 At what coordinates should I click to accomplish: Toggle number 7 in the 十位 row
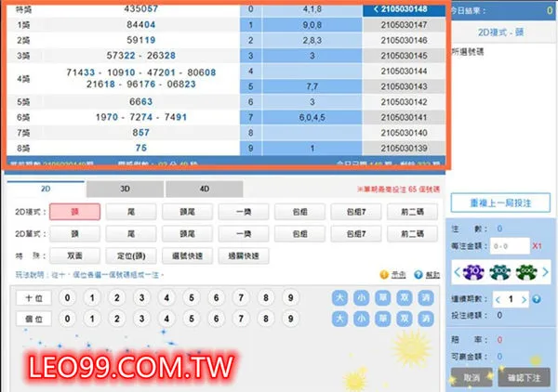click(241, 298)
